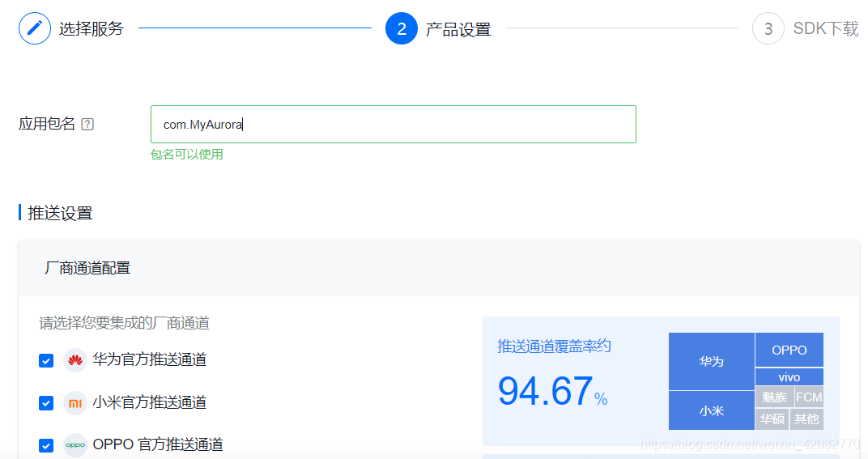Click the 厂商通道配置 panel header
Screen dimensions: 868x459
tap(438, 268)
